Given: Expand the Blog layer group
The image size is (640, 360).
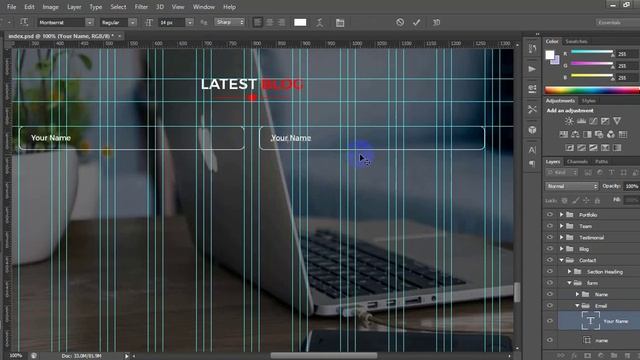Looking at the screenshot, I should click(562, 249).
